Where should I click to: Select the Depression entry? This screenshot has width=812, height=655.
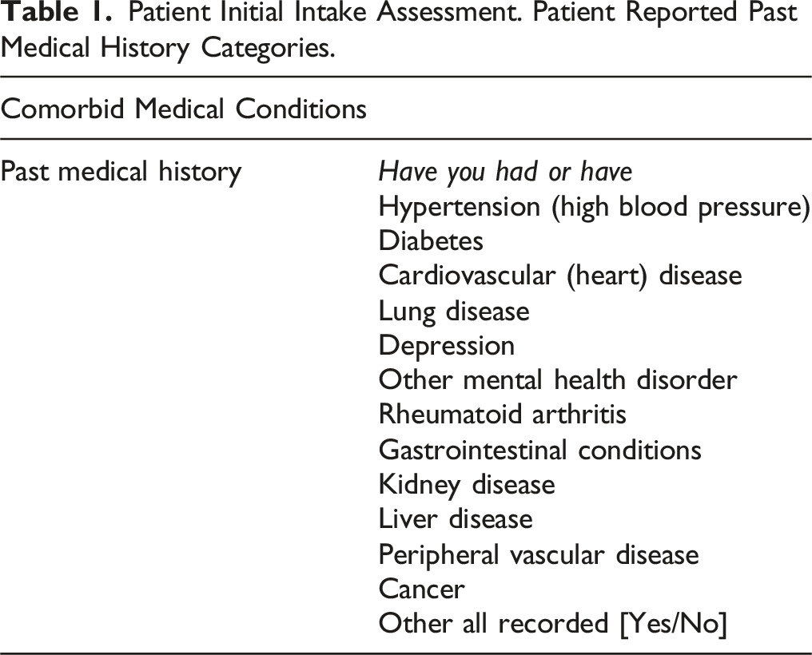pos(447,346)
